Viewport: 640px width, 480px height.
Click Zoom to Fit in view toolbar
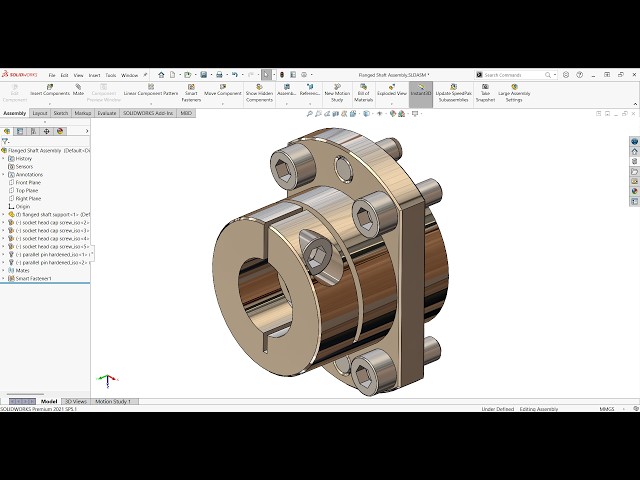(x=310, y=114)
